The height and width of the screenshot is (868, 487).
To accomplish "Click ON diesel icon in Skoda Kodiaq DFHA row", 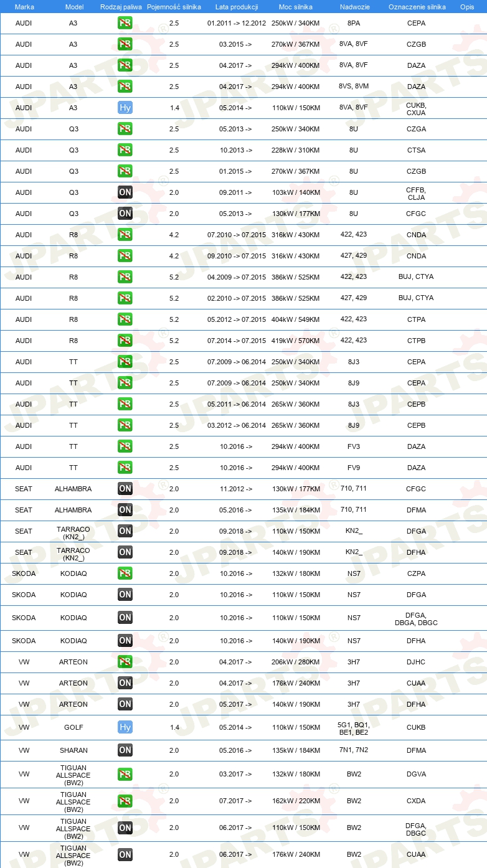I will [x=125, y=641].
